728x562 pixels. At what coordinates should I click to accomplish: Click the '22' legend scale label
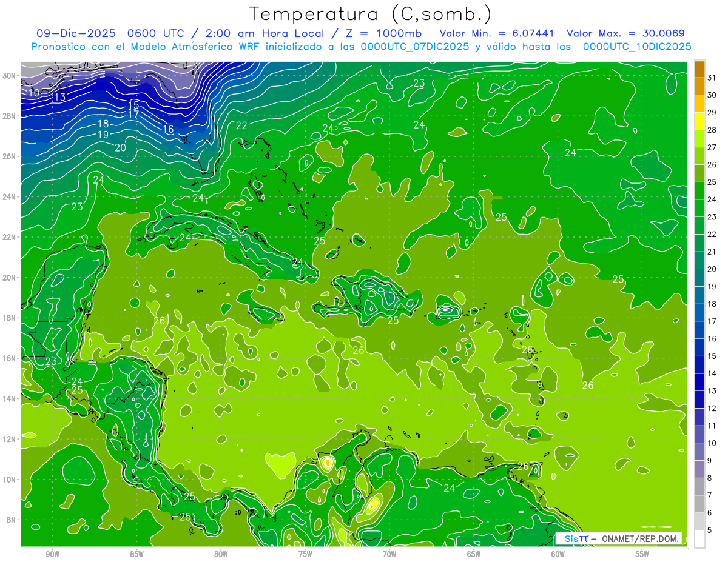pos(712,235)
